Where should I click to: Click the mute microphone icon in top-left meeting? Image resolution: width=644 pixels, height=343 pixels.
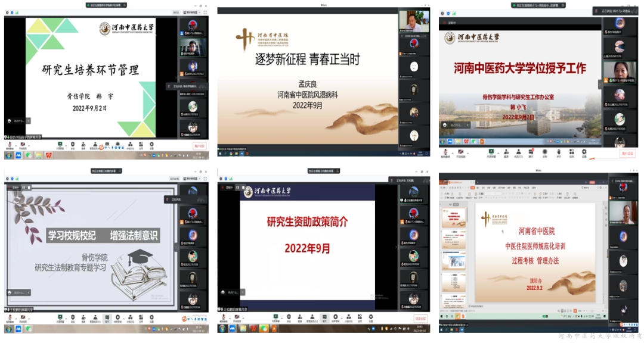point(10,144)
